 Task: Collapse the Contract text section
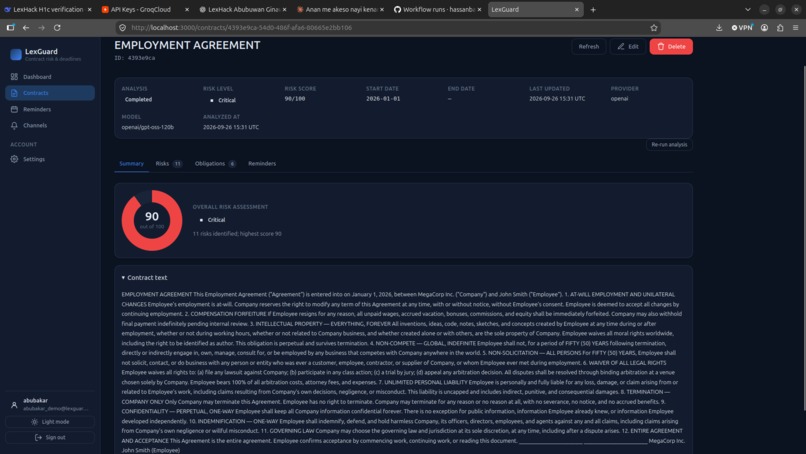click(x=144, y=278)
